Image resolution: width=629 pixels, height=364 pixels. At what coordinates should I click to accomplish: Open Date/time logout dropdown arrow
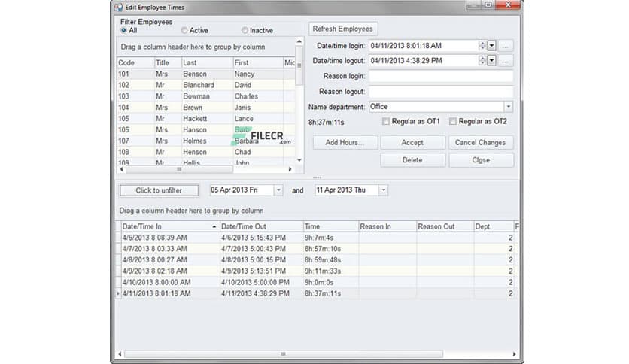point(491,60)
